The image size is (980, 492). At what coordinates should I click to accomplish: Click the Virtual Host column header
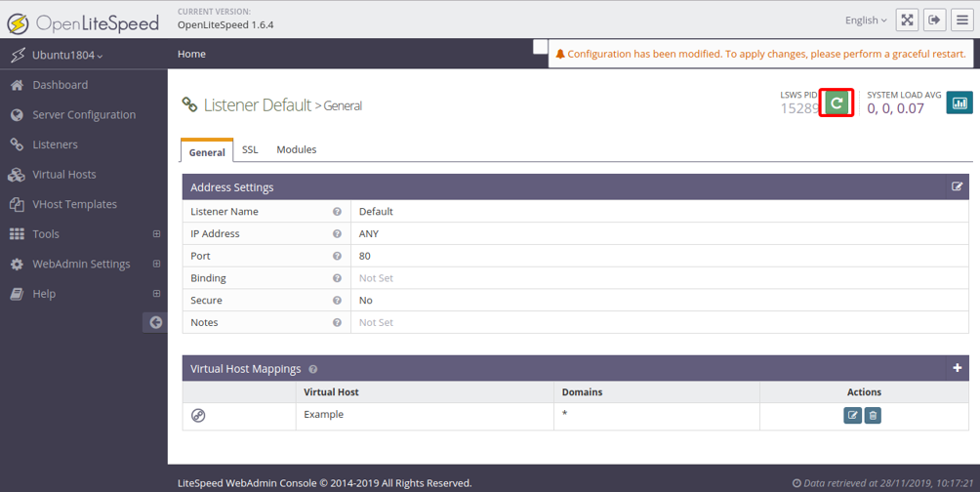tap(331, 392)
